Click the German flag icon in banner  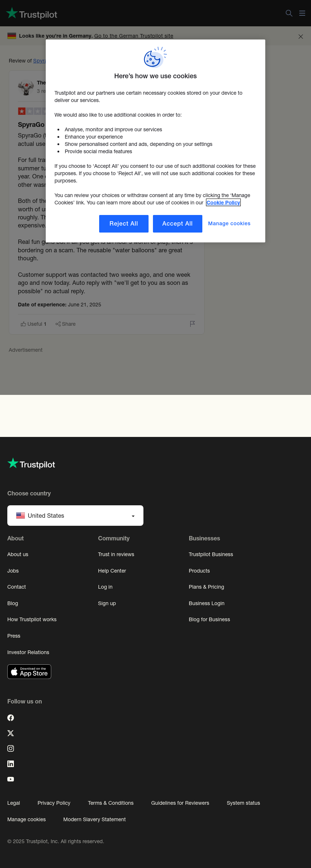pyautogui.click(x=12, y=36)
